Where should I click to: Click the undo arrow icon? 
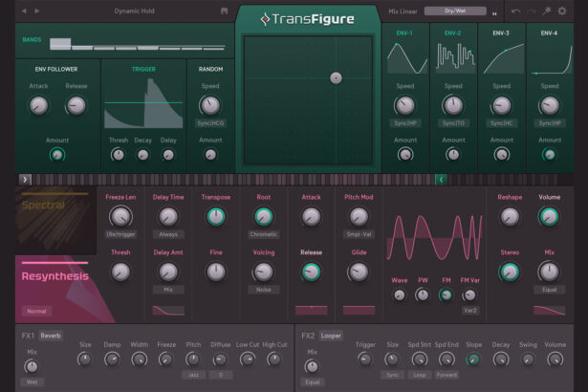pos(516,11)
